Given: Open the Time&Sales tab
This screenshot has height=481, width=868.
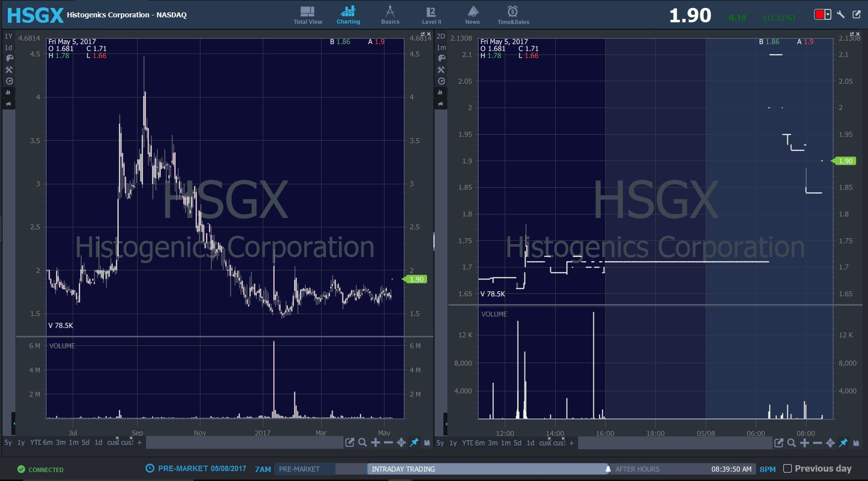Looking at the screenshot, I should pos(513,15).
